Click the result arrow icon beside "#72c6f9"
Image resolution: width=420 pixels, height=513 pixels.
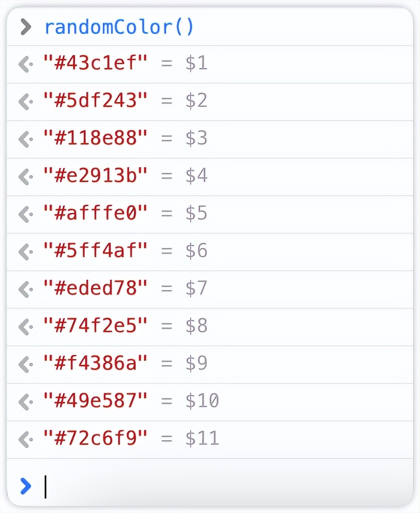pos(25,440)
